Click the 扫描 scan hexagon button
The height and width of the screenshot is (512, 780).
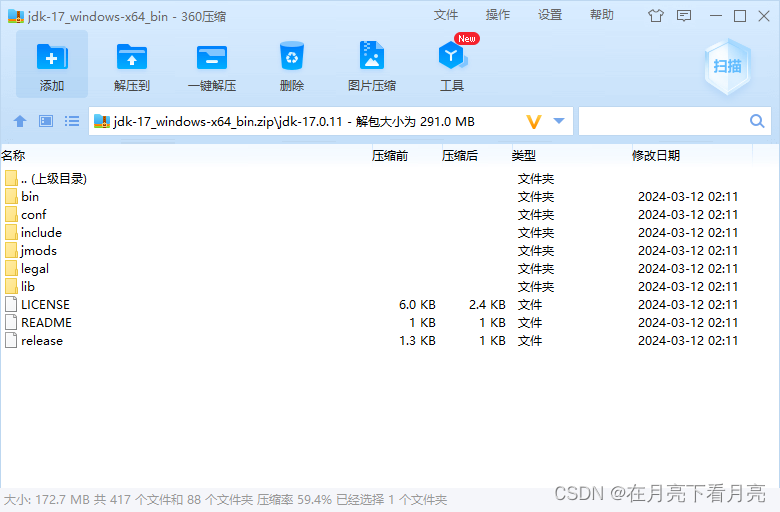pyautogui.click(x=727, y=66)
